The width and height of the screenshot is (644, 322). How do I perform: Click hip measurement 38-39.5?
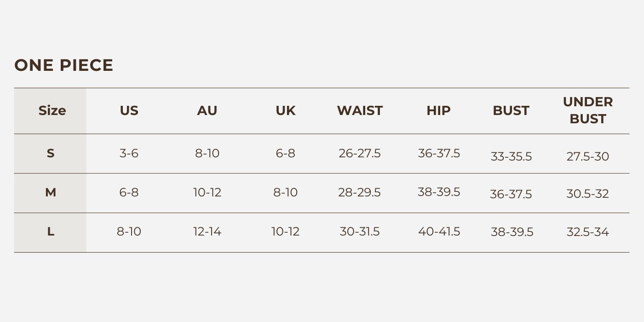pos(439,192)
